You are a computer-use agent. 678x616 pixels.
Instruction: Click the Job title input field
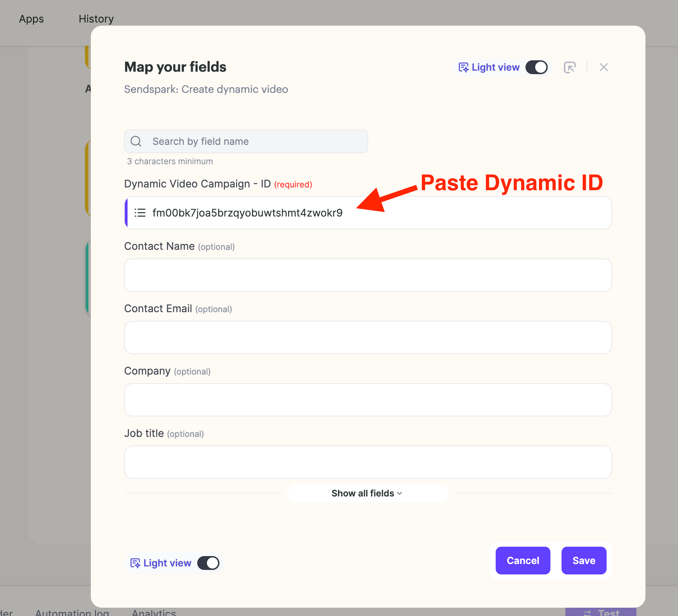point(368,462)
